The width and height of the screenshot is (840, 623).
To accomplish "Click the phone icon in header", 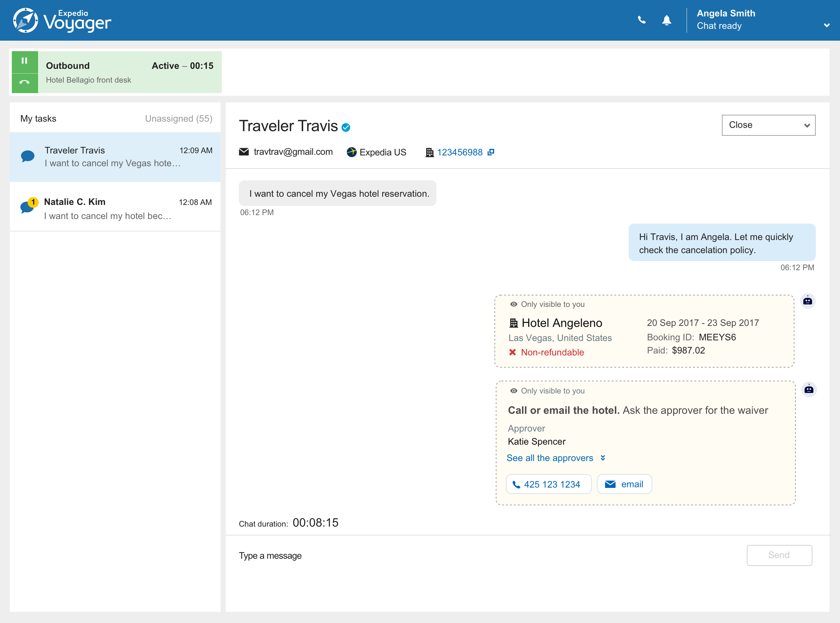I will click(641, 20).
